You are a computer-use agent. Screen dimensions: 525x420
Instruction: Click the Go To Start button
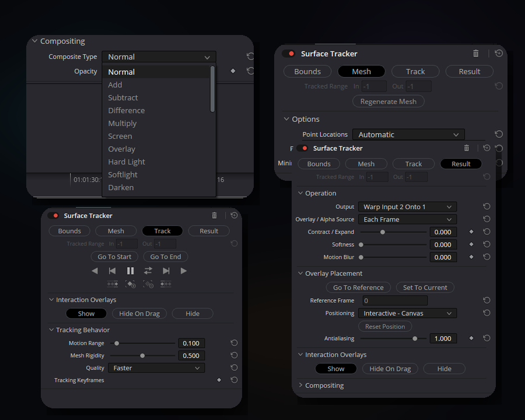(114, 257)
